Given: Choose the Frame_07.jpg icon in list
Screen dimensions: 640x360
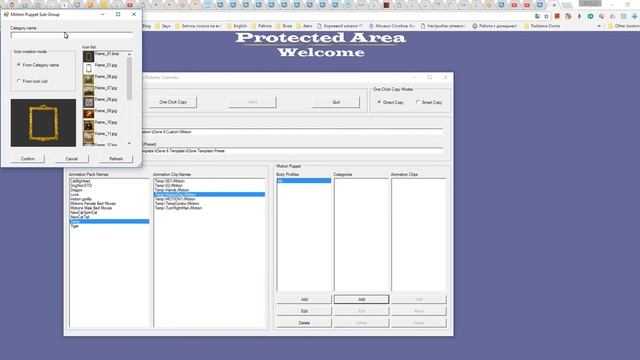Looking at the screenshot, I should click(x=89, y=91).
